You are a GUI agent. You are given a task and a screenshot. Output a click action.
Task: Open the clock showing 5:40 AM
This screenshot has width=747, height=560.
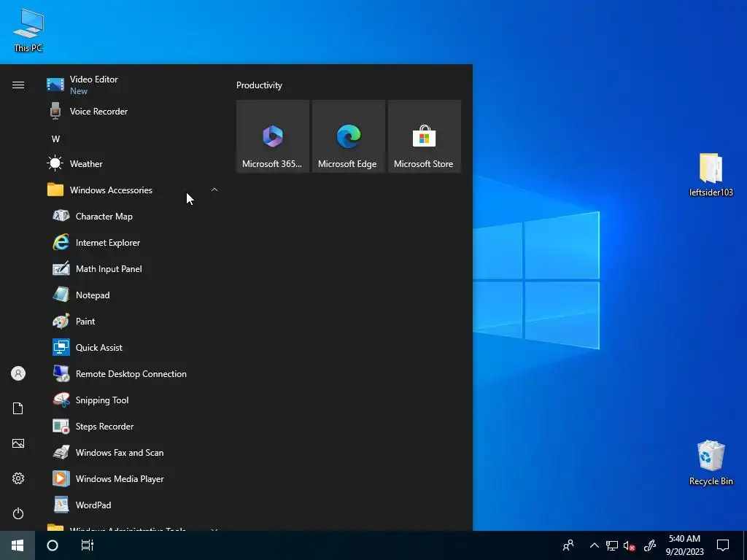pos(684,545)
